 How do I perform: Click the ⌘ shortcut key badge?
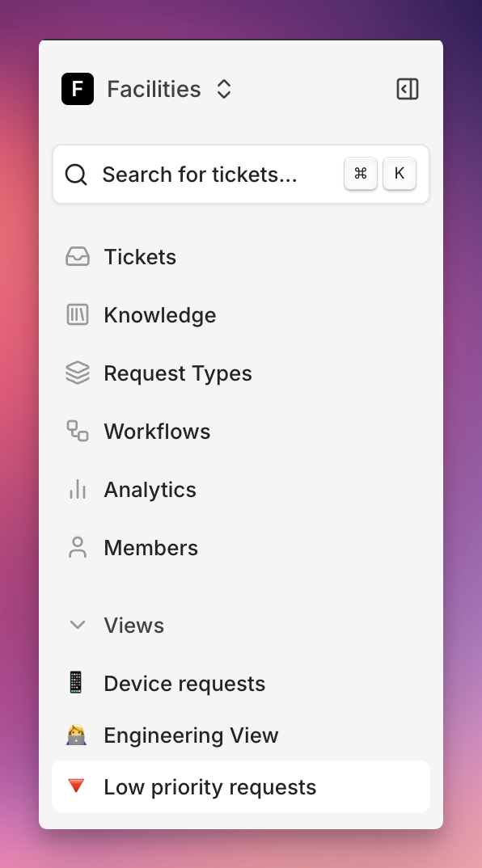361,174
